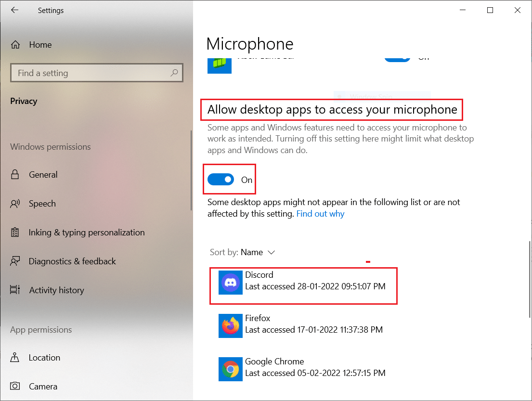Image resolution: width=532 pixels, height=401 pixels.
Task: Click the sidebar vertical scrollbar
Action: (191, 170)
